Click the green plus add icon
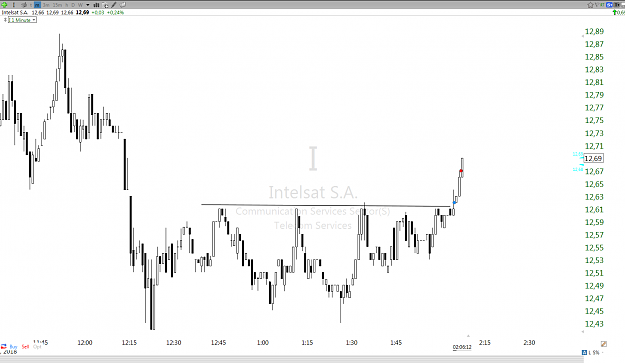 coord(4,5)
